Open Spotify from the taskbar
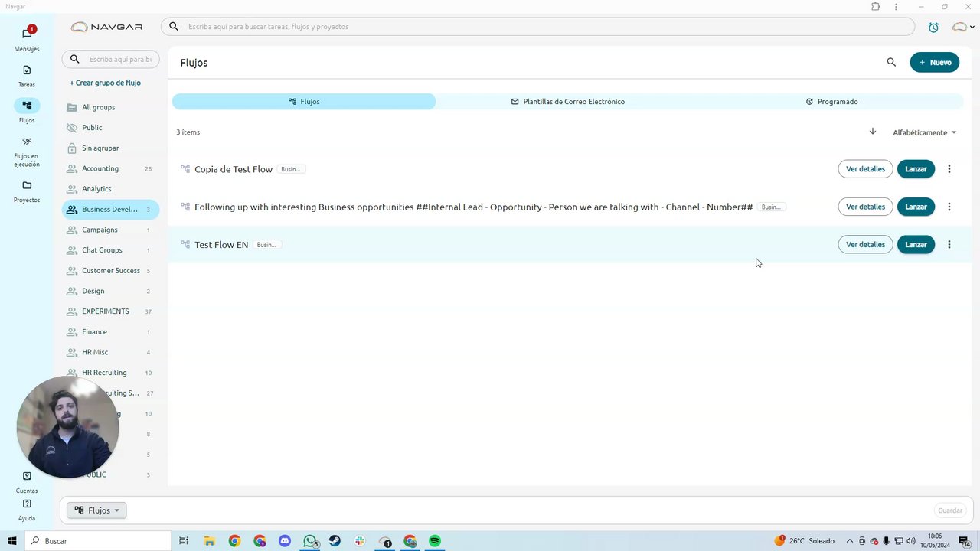Viewport: 980px width, 551px height. click(x=435, y=541)
